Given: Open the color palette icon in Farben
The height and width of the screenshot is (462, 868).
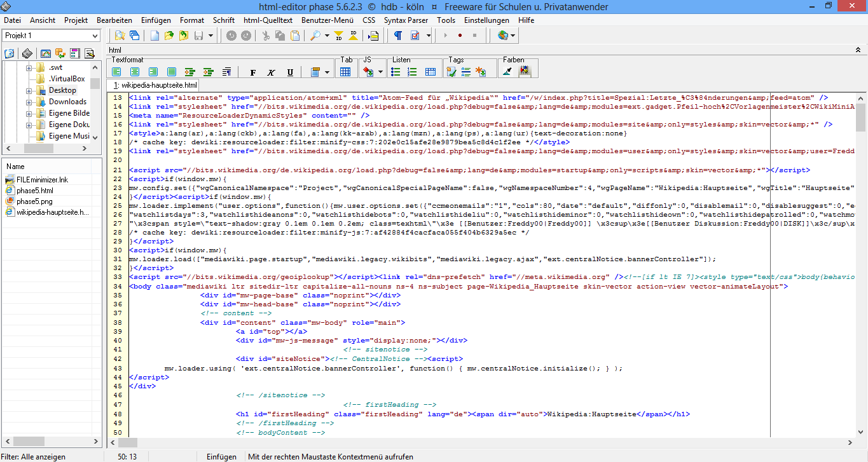Looking at the screenshot, I should (525, 72).
